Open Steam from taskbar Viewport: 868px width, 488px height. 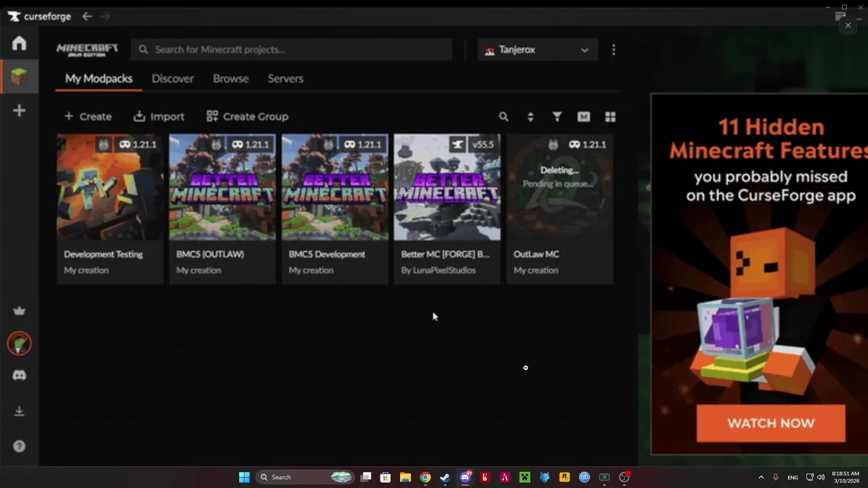click(x=445, y=477)
